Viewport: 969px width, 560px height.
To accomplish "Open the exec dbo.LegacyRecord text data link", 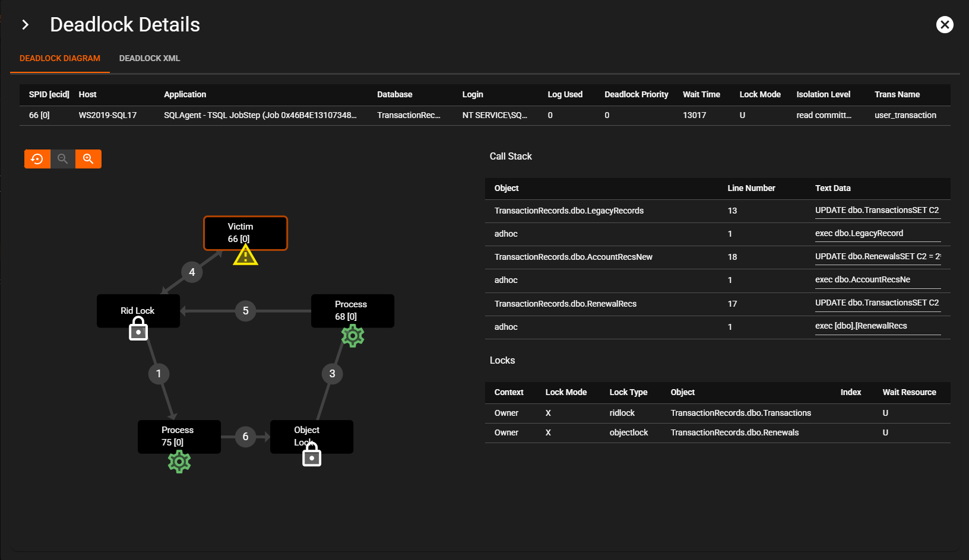I will tap(859, 233).
